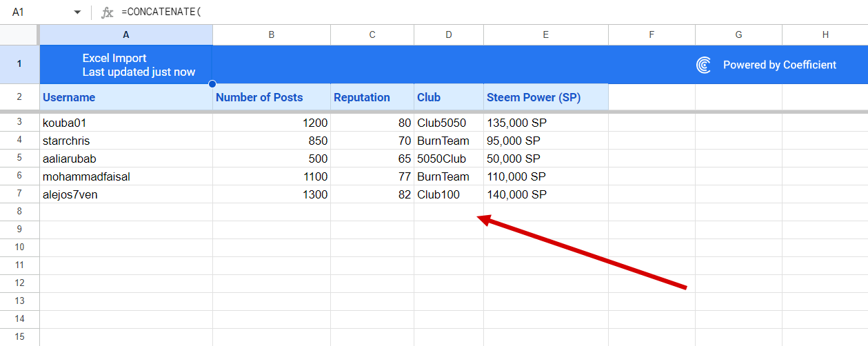Click the aaliarubab cell
This screenshot has width=868, height=346.
click(126, 159)
